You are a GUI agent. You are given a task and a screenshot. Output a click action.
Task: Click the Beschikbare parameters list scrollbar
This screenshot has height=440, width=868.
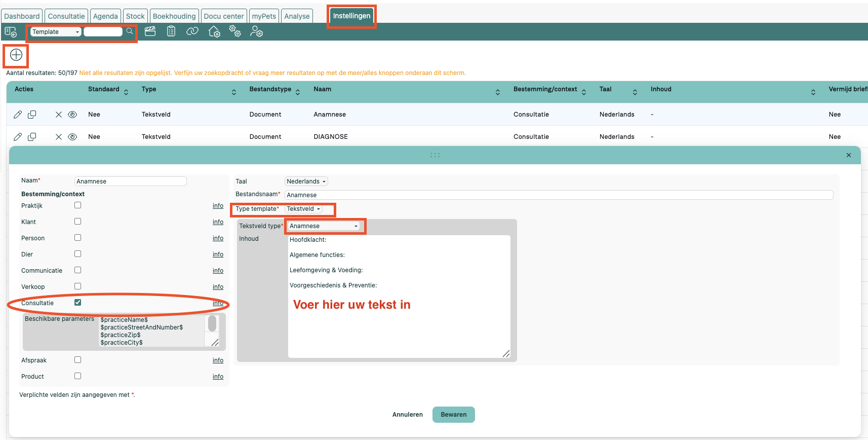(x=212, y=323)
